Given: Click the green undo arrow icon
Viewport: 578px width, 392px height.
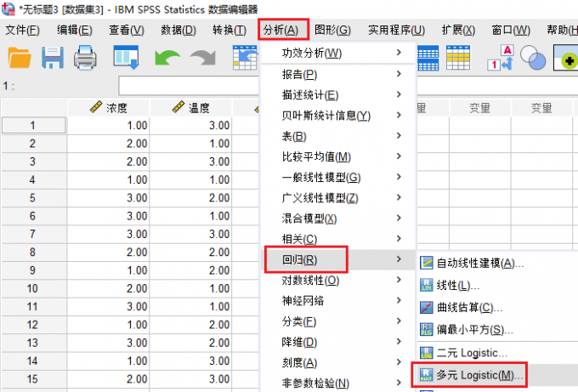Looking at the screenshot, I should pyautogui.click(x=167, y=58).
